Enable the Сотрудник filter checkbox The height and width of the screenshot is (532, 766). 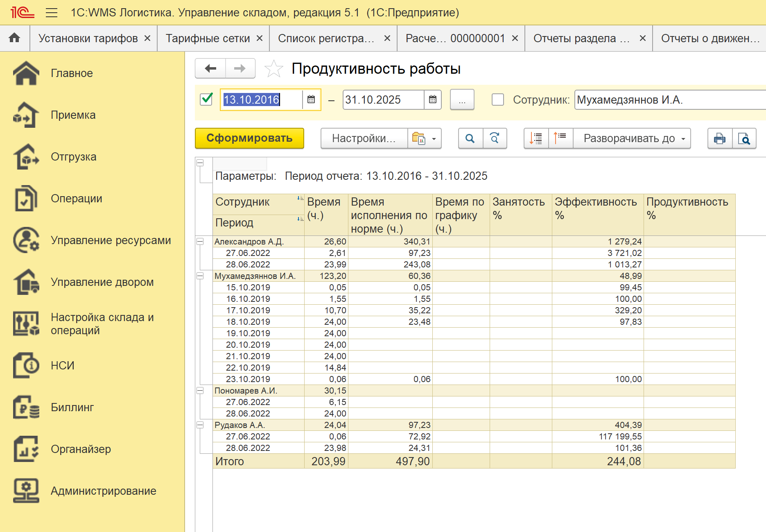point(497,100)
